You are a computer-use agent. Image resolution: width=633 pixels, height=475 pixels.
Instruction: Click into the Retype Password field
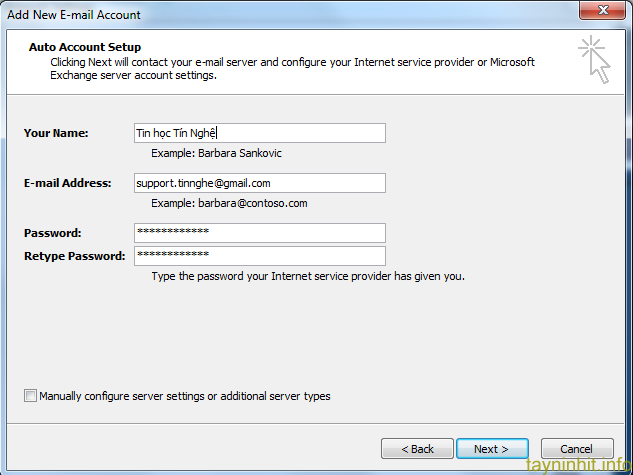click(259, 256)
